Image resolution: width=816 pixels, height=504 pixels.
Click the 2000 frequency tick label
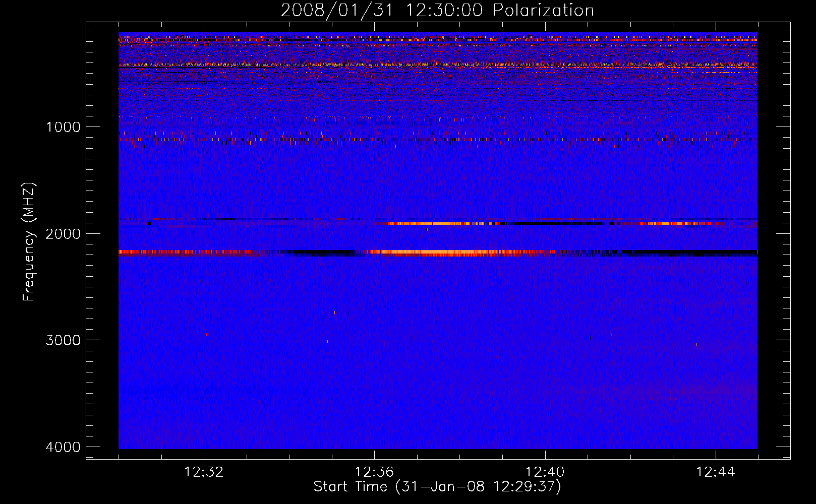point(63,233)
